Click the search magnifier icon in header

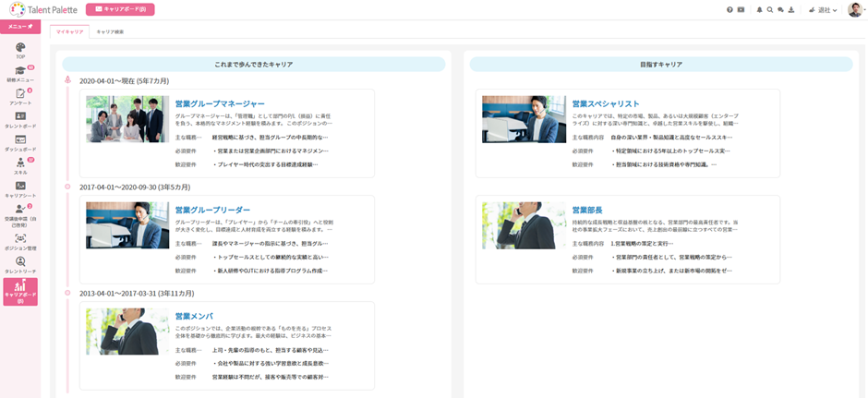[770, 9]
